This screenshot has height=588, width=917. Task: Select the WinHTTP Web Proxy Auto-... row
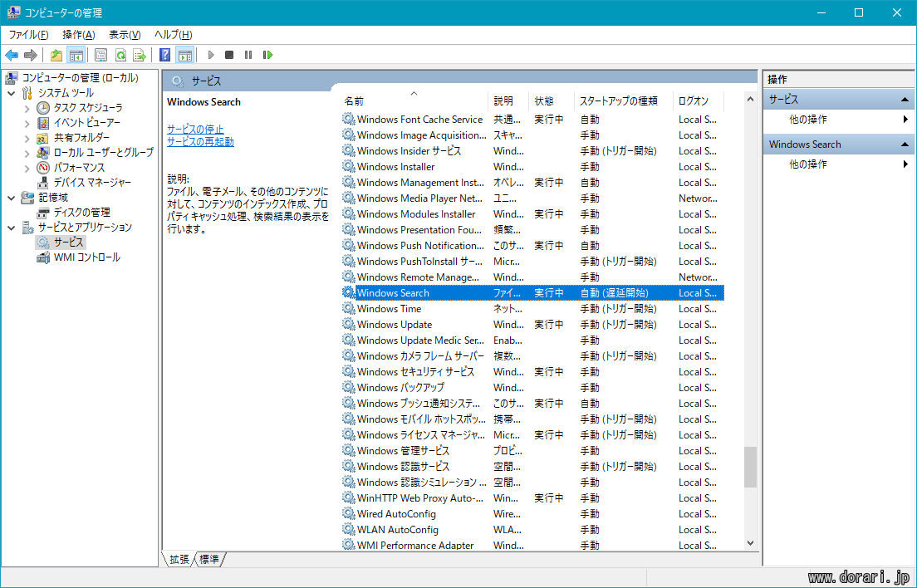pyautogui.click(x=532, y=498)
